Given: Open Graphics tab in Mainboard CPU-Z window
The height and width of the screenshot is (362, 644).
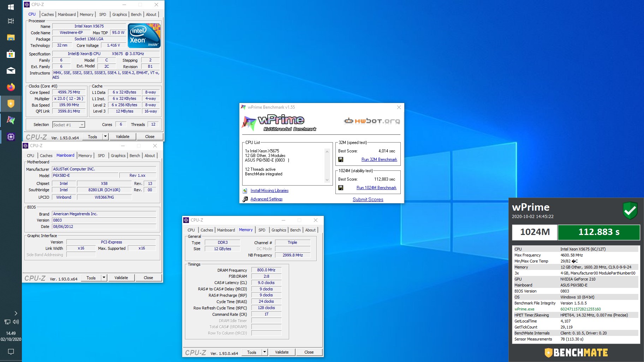Looking at the screenshot, I should pos(118,156).
